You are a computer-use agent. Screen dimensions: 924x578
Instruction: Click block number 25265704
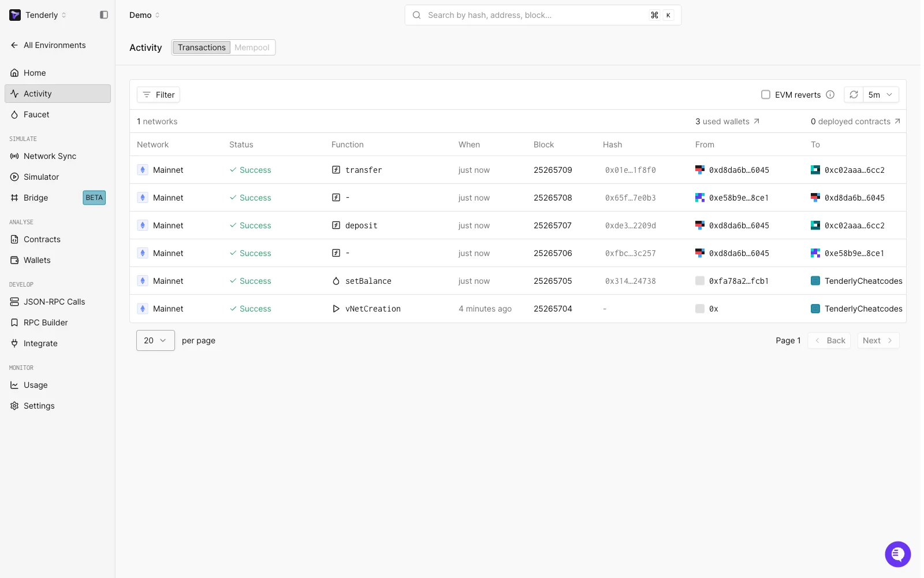[x=553, y=309]
